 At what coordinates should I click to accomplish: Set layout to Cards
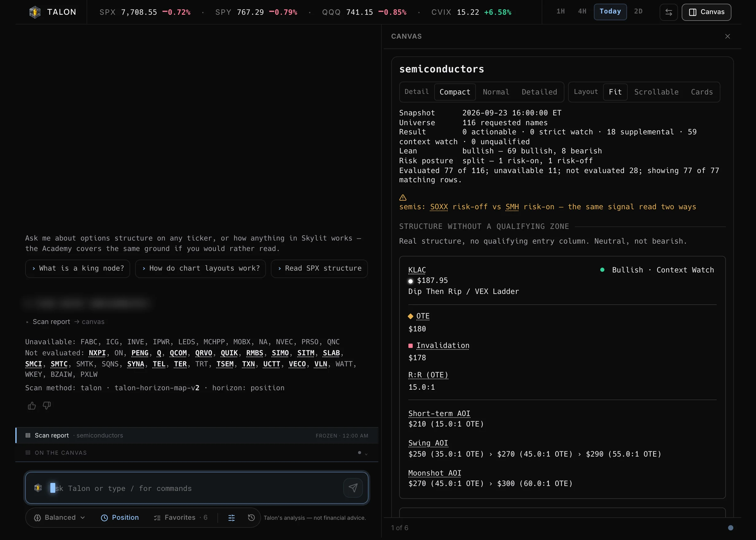point(701,92)
